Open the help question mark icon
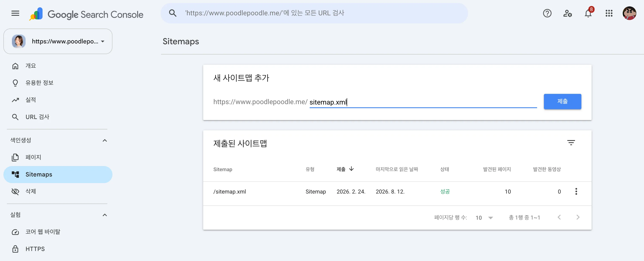The width and height of the screenshot is (644, 261). pos(547,13)
